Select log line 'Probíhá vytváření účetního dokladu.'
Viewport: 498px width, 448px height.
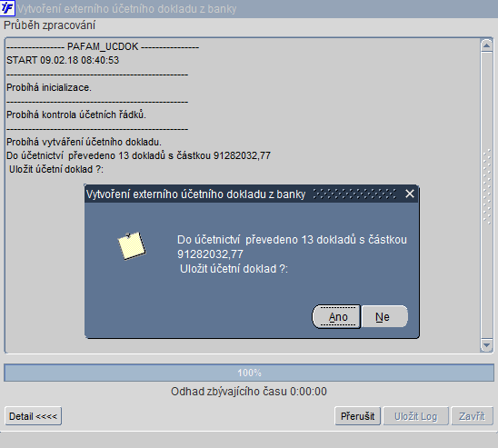tap(84, 142)
